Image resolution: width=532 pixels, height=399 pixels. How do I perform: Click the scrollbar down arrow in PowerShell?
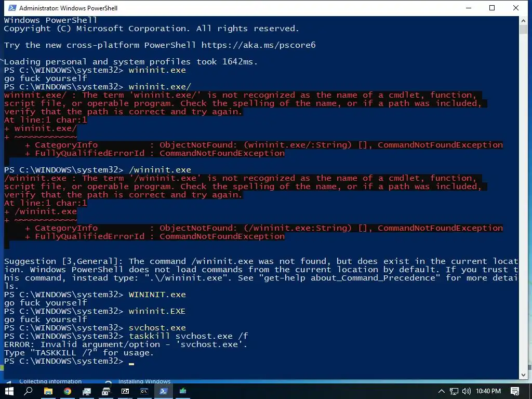pos(523,375)
